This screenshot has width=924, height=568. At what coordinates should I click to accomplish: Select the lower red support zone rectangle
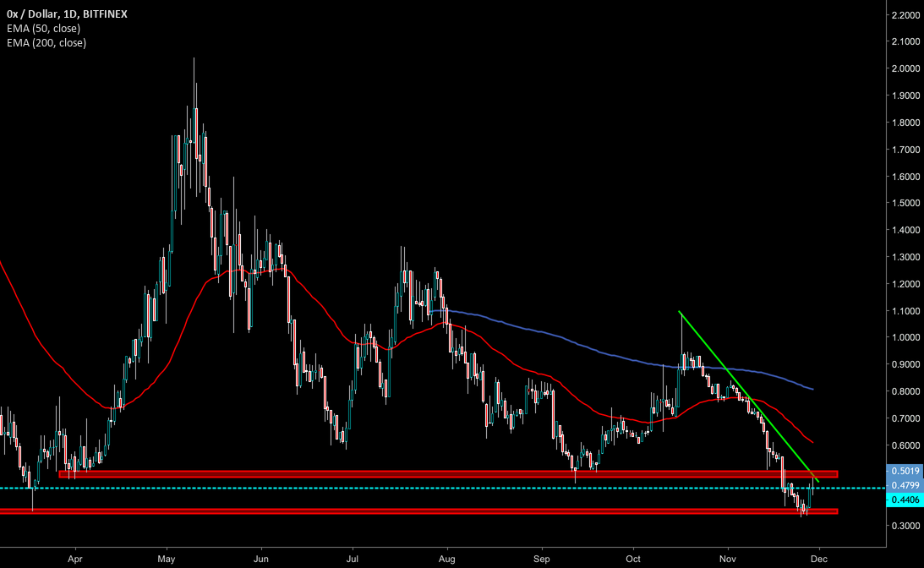click(418, 511)
